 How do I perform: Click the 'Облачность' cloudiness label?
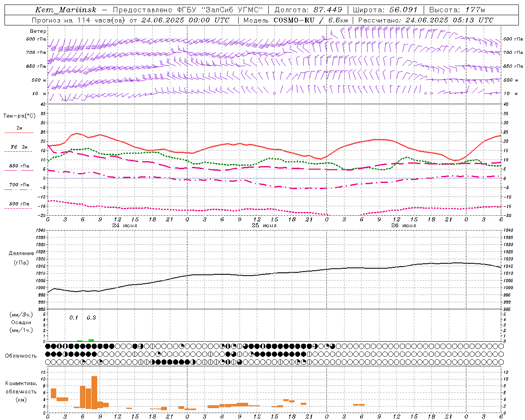pyautogui.click(x=21, y=356)
